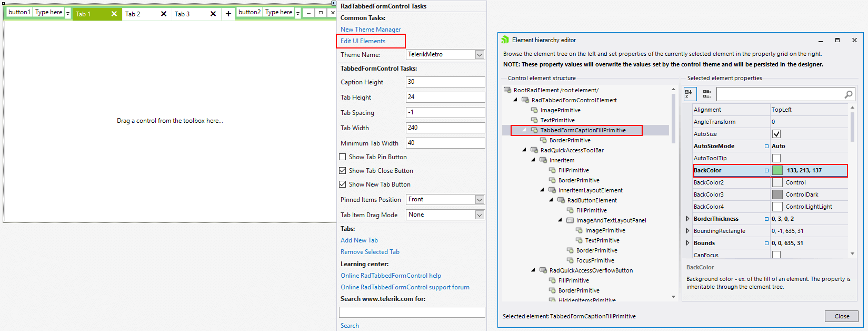Collapse the smart tag arrow on the designer form
The width and height of the screenshot is (868, 331).
tap(333, 3)
